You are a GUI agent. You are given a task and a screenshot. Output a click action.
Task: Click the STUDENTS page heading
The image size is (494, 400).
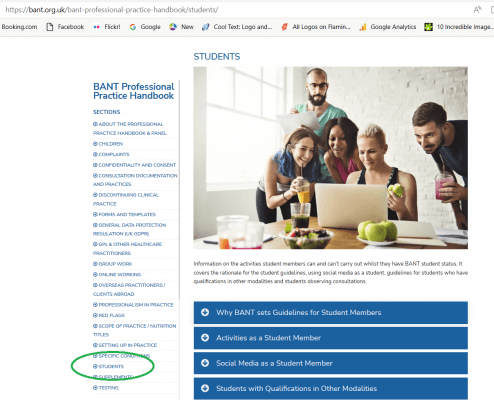(x=217, y=57)
